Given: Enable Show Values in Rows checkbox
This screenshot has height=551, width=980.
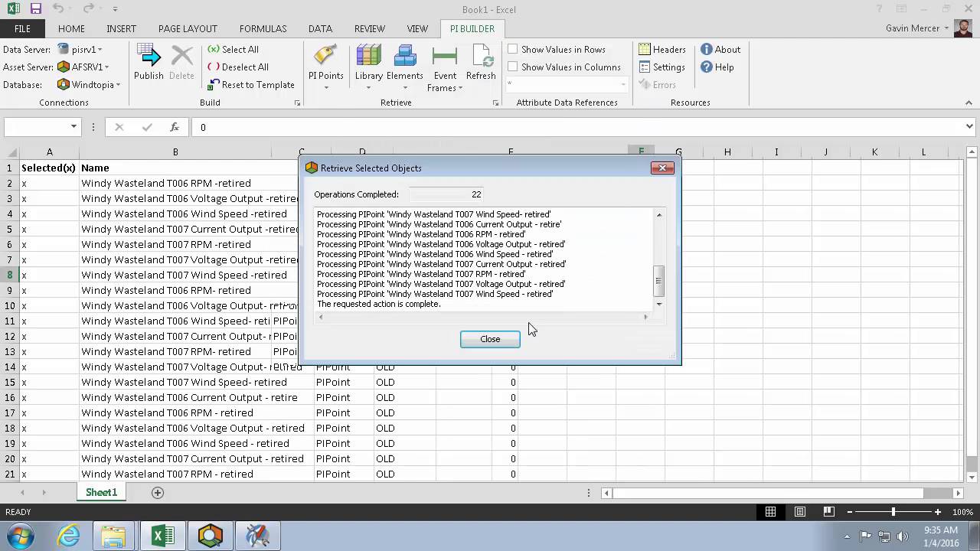Looking at the screenshot, I should (513, 49).
